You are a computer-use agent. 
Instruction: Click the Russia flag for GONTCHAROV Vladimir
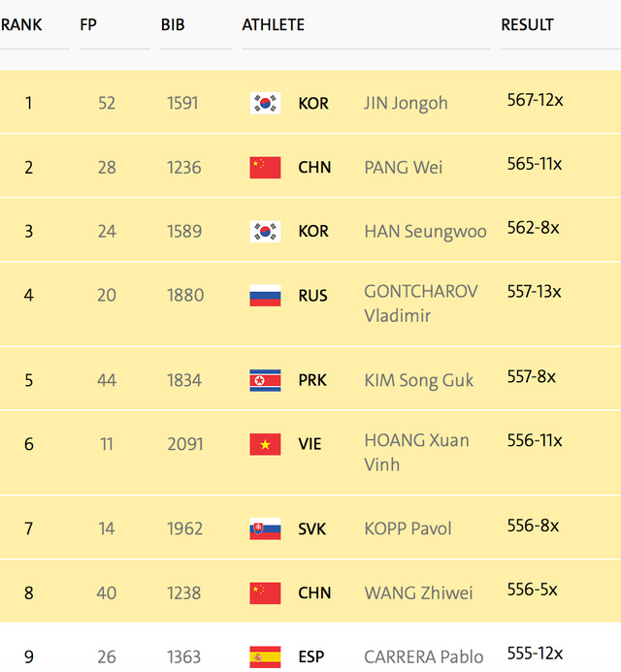click(265, 296)
